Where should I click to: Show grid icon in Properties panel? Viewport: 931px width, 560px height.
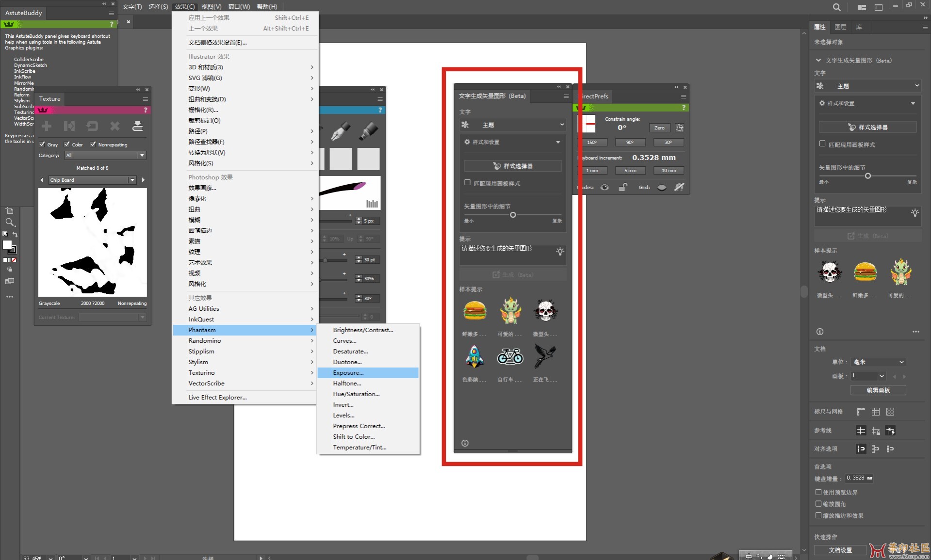[876, 412]
